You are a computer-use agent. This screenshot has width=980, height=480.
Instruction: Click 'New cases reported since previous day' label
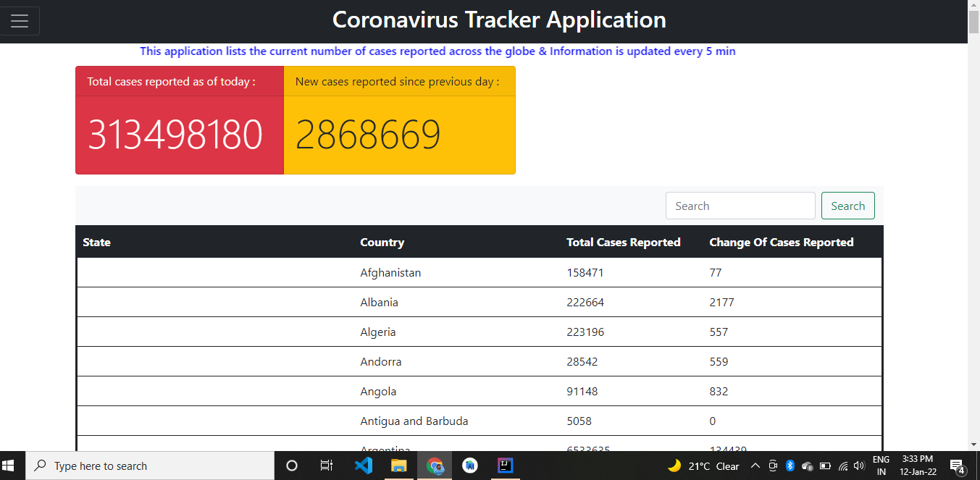pyautogui.click(x=397, y=82)
